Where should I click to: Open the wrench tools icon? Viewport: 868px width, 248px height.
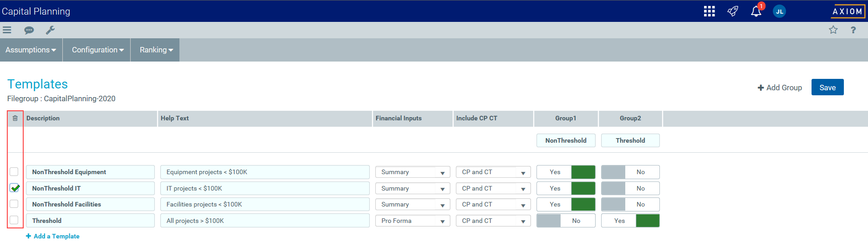point(50,30)
